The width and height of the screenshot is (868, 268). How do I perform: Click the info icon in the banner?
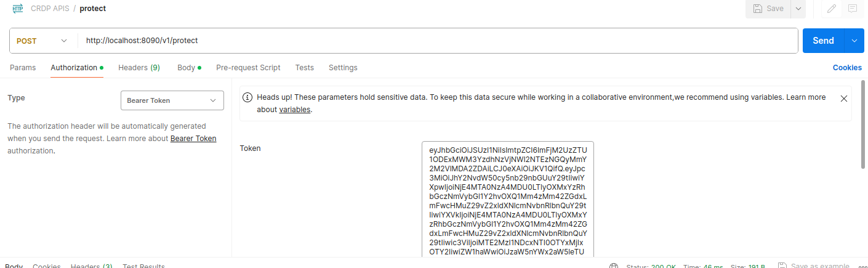[x=247, y=97]
